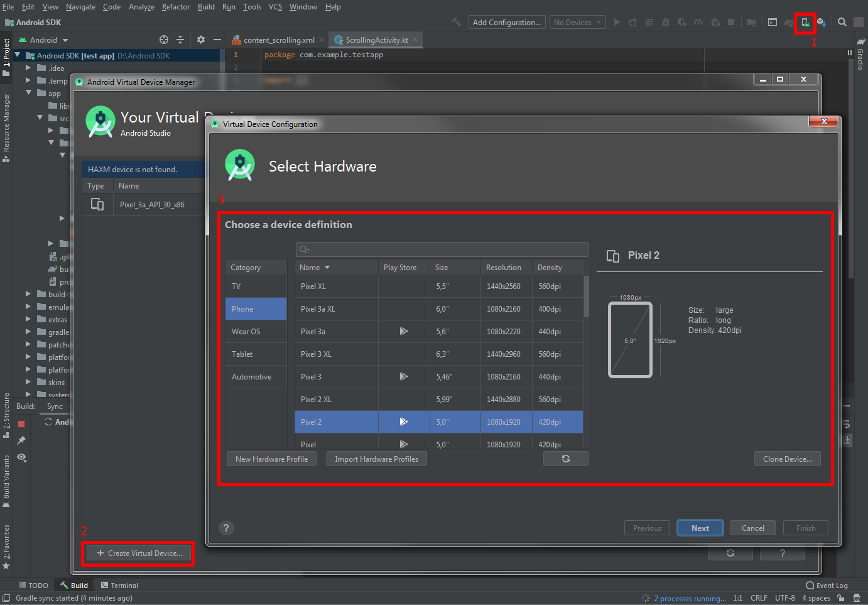Click the green Run play icon
This screenshot has width=868, height=605.
[617, 22]
